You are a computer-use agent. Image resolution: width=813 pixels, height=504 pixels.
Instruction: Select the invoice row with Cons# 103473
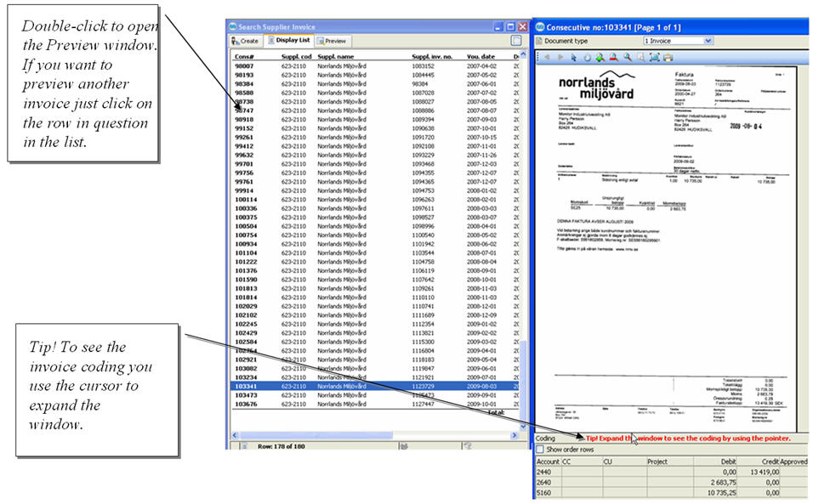[x=375, y=395]
